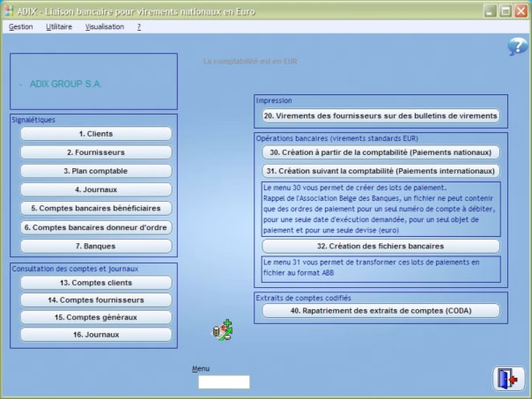Open 2. Fournisseurs
Viewport: 532px width, 399px height.
(x=96, y=152)
